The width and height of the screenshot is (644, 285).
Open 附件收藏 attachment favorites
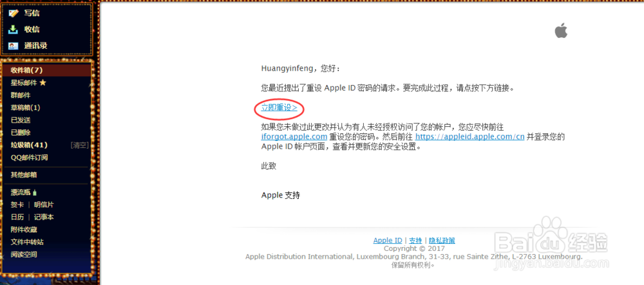[24, 230]
